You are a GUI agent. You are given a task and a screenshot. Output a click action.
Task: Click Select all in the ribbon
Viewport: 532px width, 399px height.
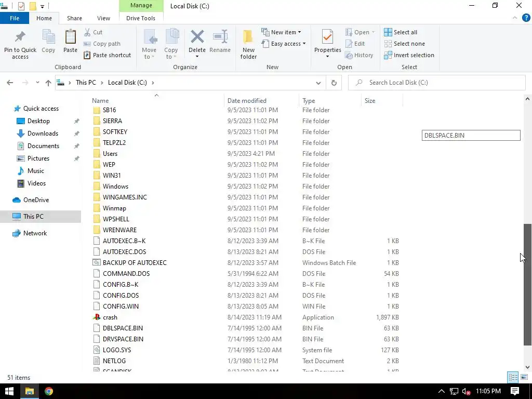pos(401,32)
